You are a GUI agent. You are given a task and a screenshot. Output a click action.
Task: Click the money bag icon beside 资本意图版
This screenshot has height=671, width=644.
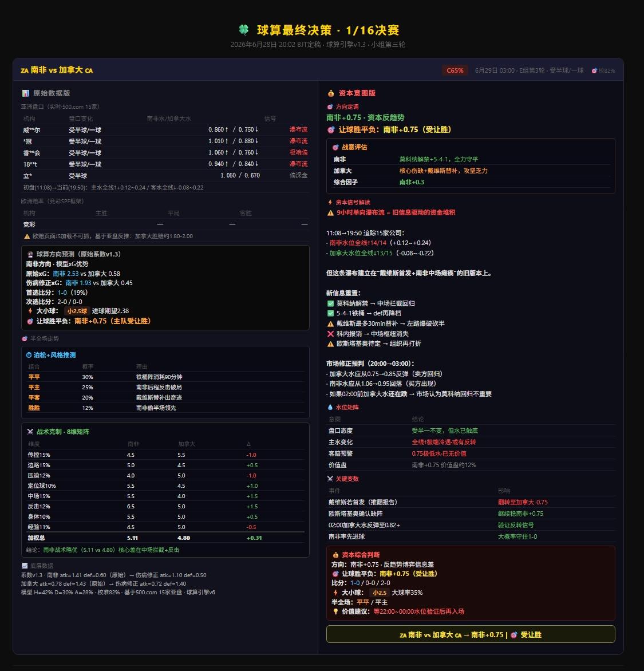331,93
